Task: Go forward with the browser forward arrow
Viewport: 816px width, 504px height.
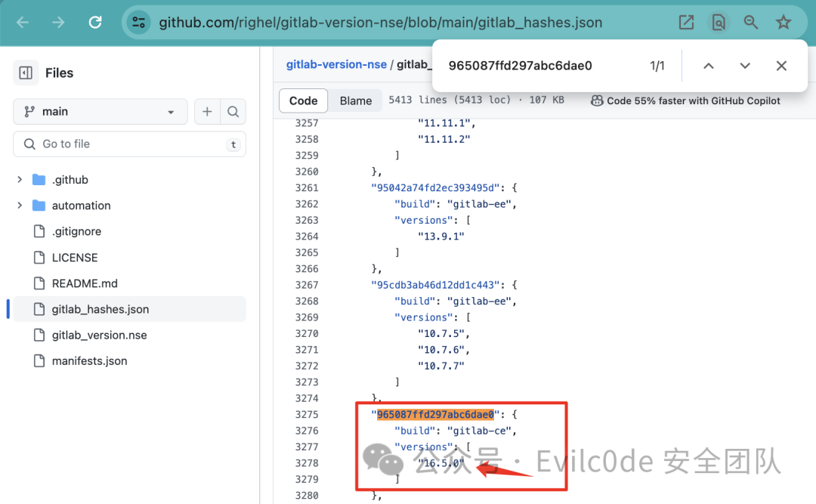Action: (x=58, y=23)
